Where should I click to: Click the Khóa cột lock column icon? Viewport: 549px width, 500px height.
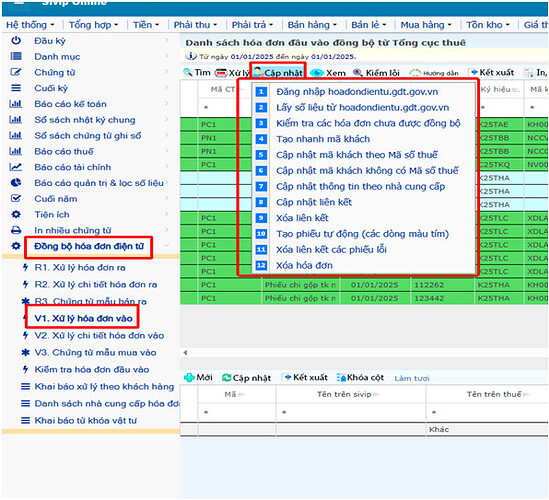pyautogui.click(x=341, y=377)
